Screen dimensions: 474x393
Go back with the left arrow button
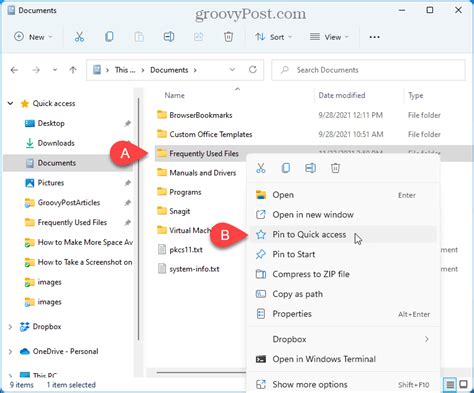pos(14,70)
